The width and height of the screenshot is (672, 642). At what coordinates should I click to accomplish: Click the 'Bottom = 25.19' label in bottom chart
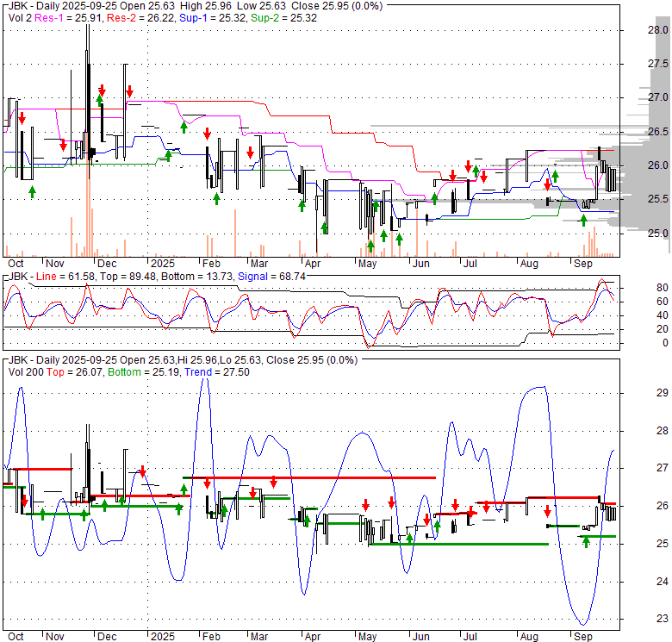(x=144, y=372)
